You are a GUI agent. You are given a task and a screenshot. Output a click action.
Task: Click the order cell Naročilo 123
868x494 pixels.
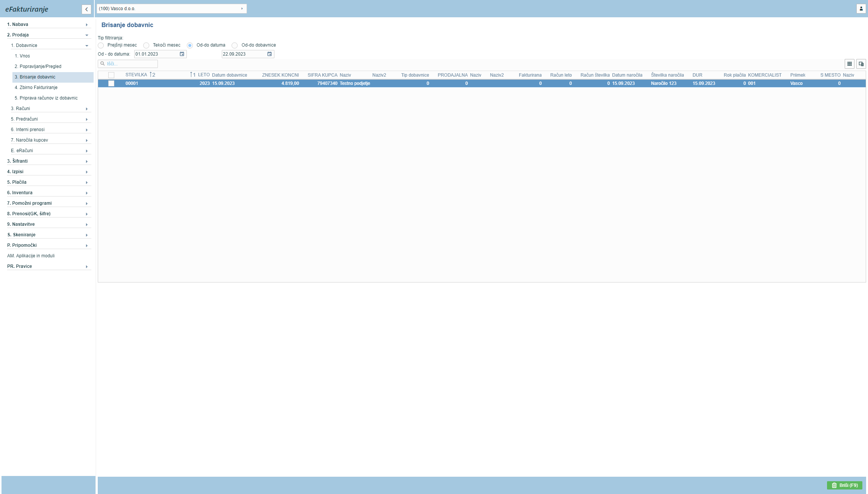click(663, 83)
